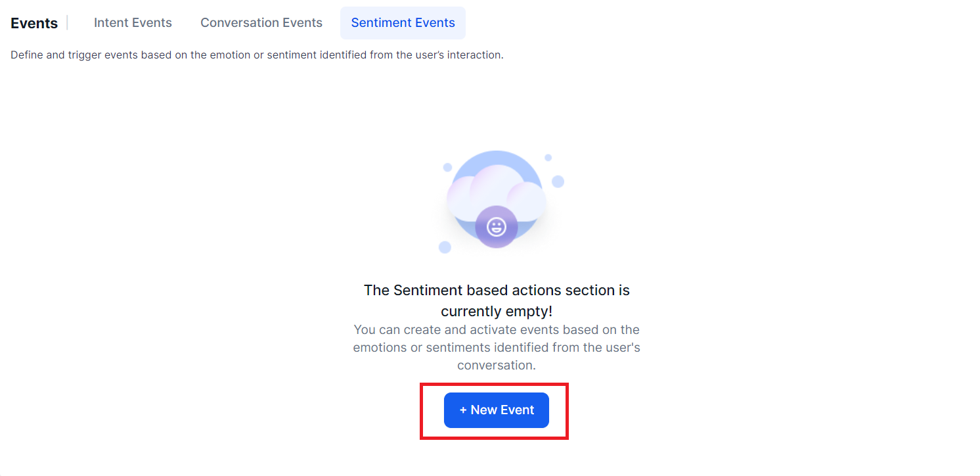The height and width of the screenshot is (476, 980).
Task: Click the word 'conversation.' in empty-state text
Action: [497, 365]
